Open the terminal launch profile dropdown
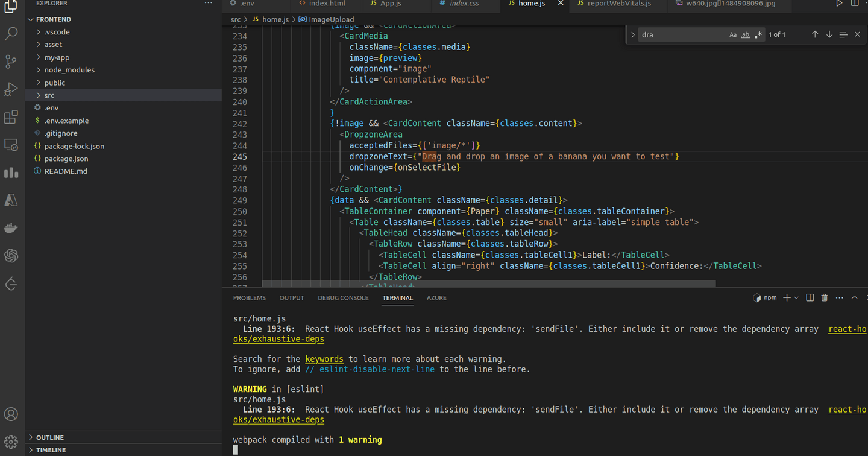 pos(796,298)
